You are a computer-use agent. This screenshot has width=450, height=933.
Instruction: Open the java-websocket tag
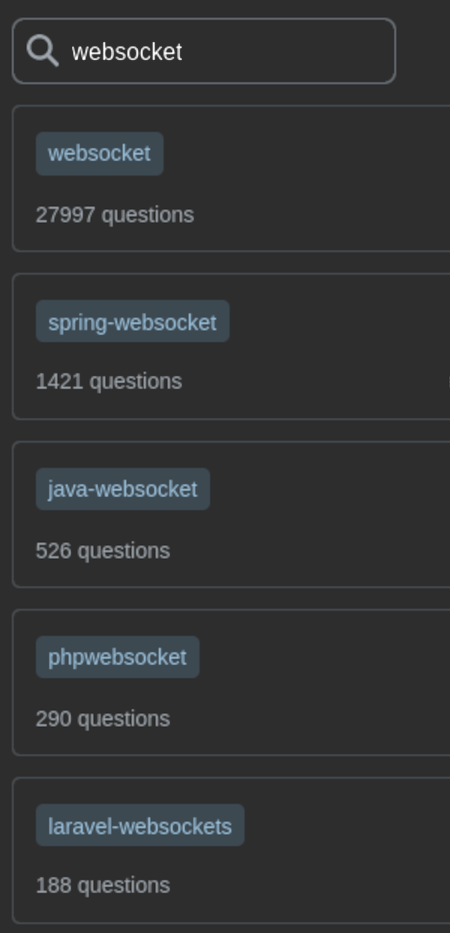123,489
